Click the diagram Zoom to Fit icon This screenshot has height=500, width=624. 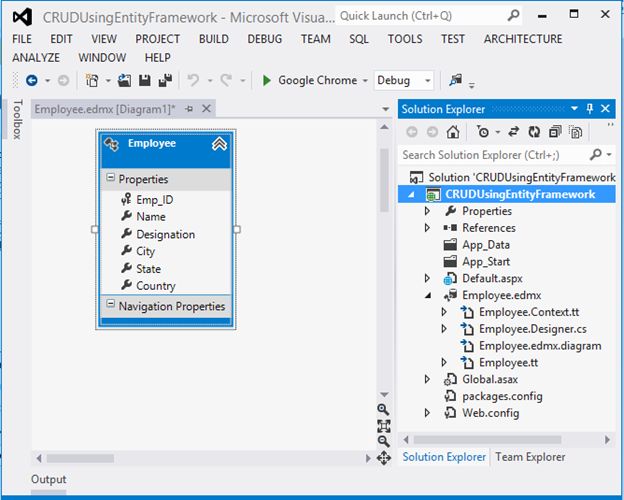[384, 426]
